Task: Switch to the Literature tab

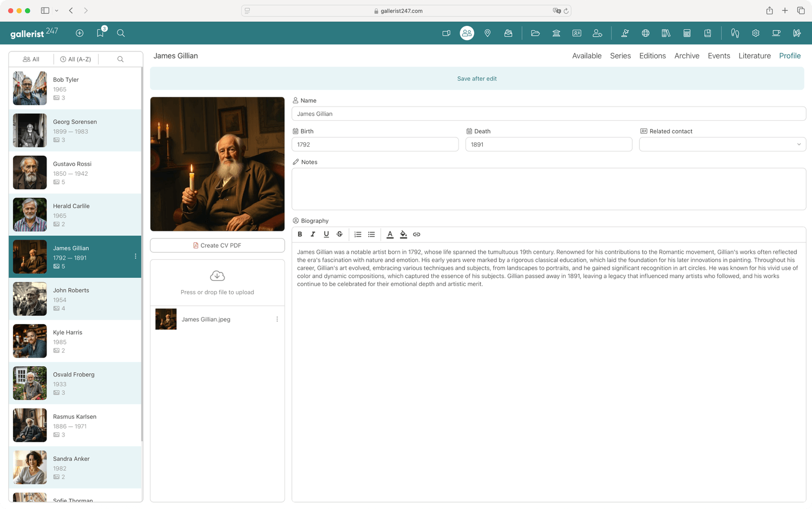Action: pos(754,56)
